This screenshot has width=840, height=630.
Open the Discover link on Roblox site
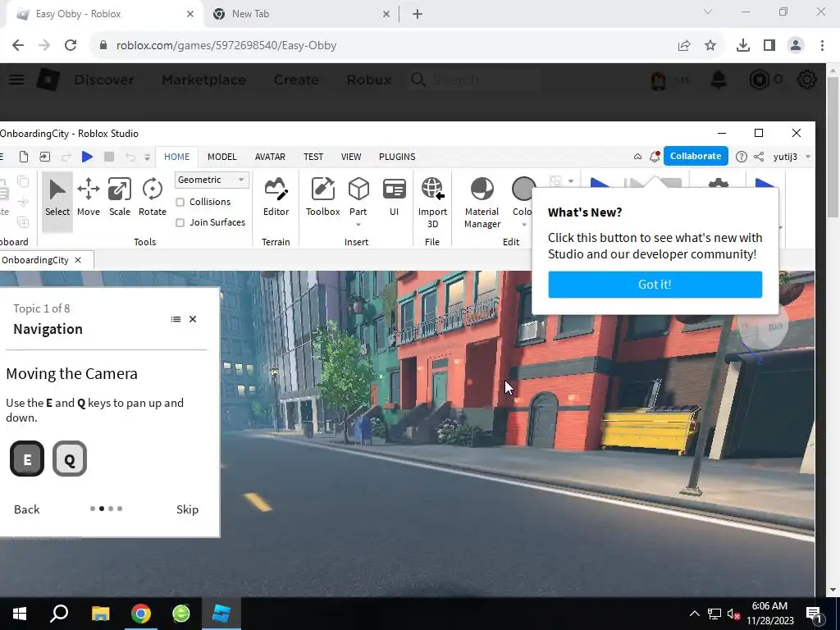[104, 80]
